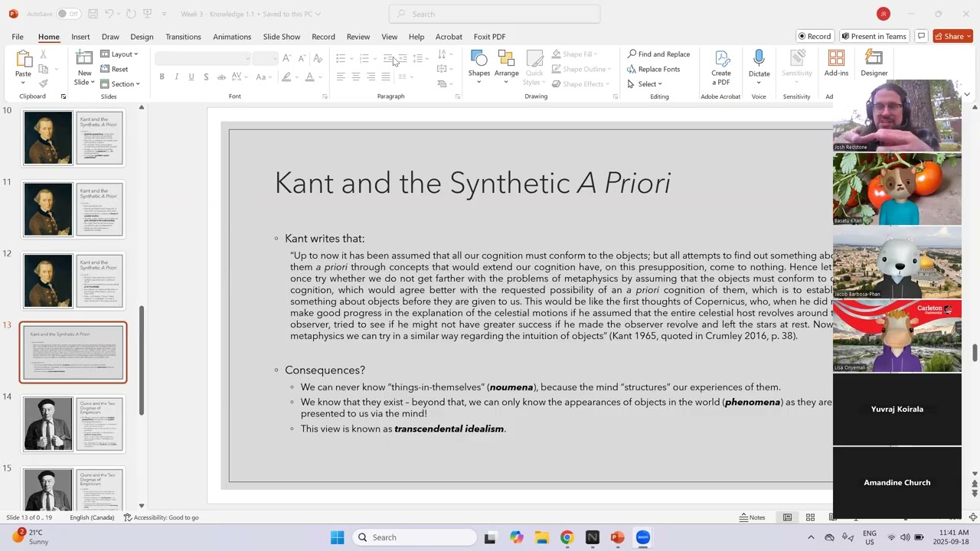This screenshot has height=551, width=980.
Task: Click the Record button at top right
Action: [815, 36]
